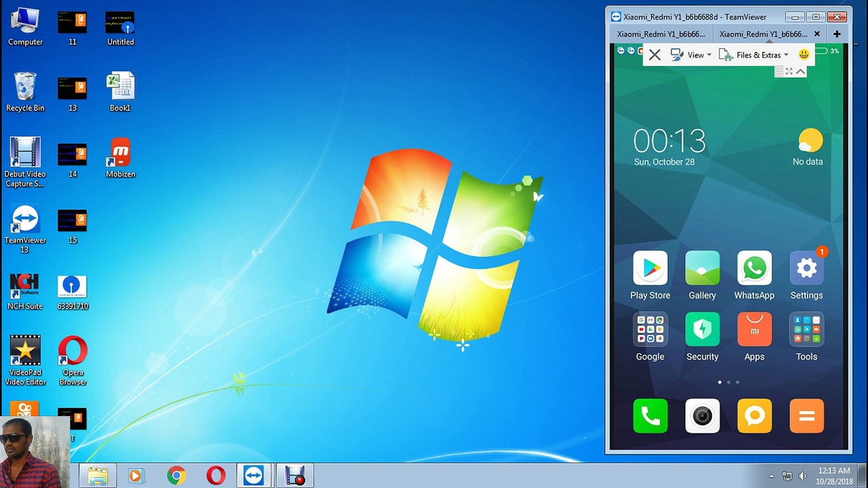868x488 pixels.
Task: Tap the 00:13 clock widget on phone
Action: coord(669,141)
